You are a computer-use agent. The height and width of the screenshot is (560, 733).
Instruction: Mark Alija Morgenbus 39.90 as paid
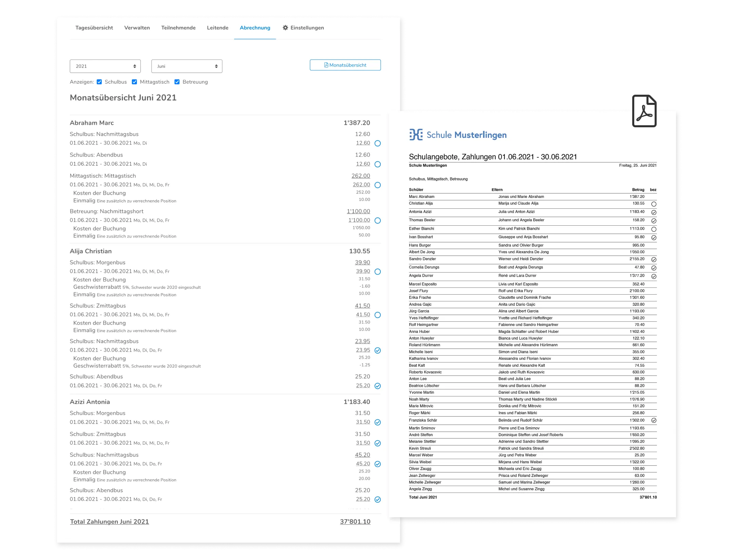(377, 272)
